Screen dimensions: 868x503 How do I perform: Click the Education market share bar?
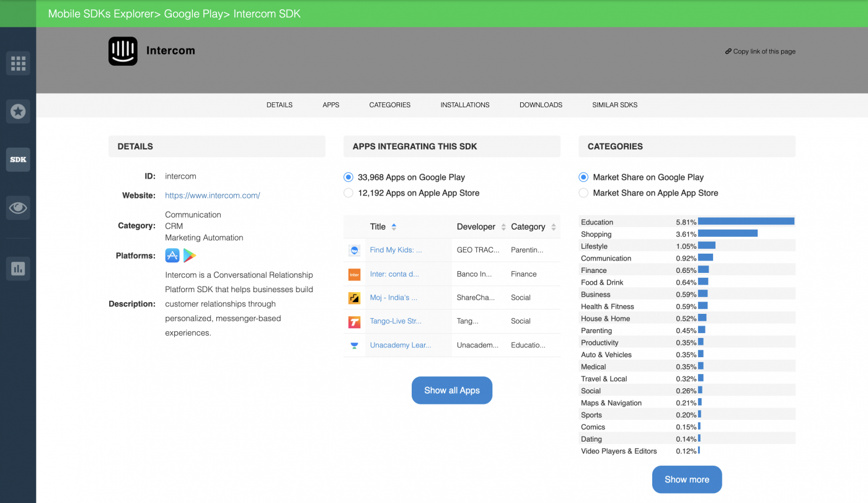click(746, 221)
